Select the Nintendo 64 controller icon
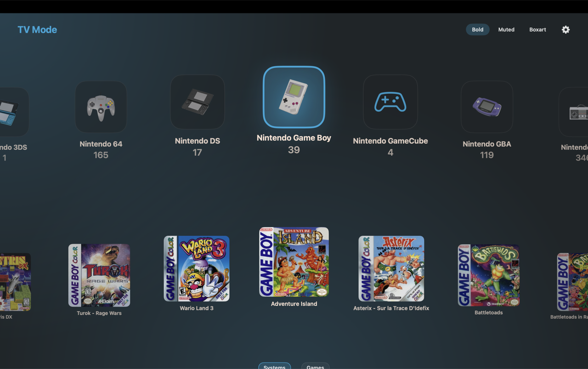The width and height of the screenshot is (588, 369). tap(101, 107)
